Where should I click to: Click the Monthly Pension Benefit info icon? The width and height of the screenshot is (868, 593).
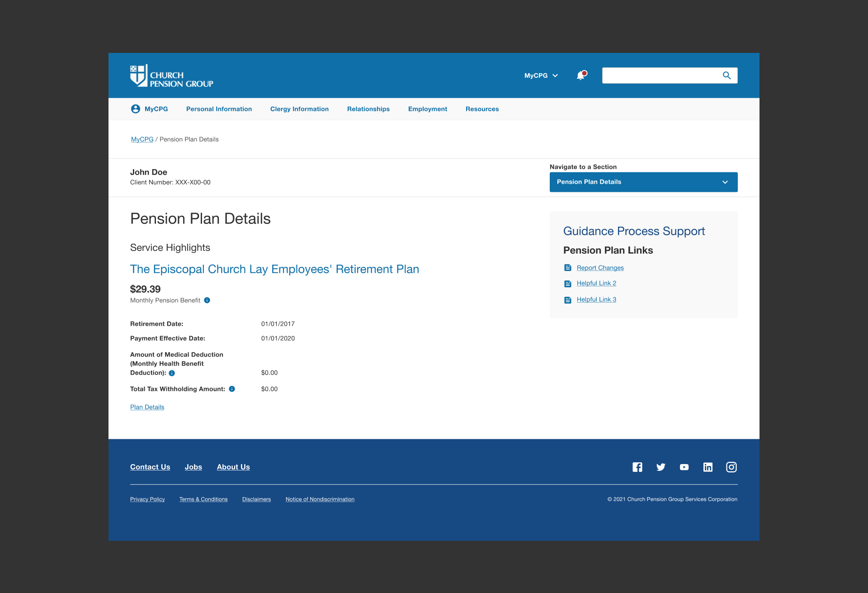coord(207,300)
